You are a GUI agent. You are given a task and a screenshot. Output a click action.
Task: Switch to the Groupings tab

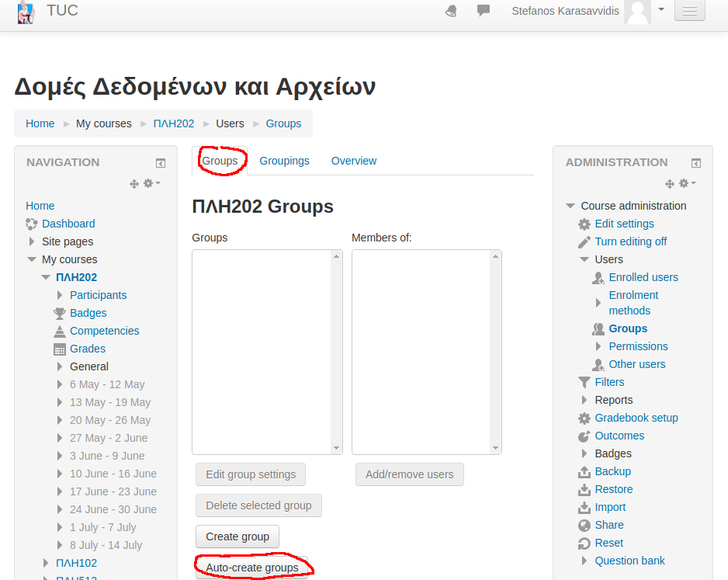284,161
